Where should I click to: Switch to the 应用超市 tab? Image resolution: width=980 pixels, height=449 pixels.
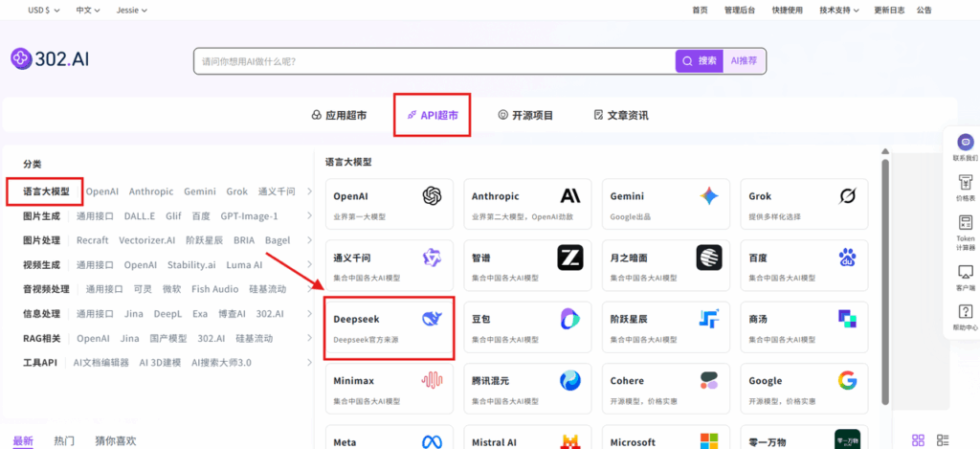(x=340, y=115)
